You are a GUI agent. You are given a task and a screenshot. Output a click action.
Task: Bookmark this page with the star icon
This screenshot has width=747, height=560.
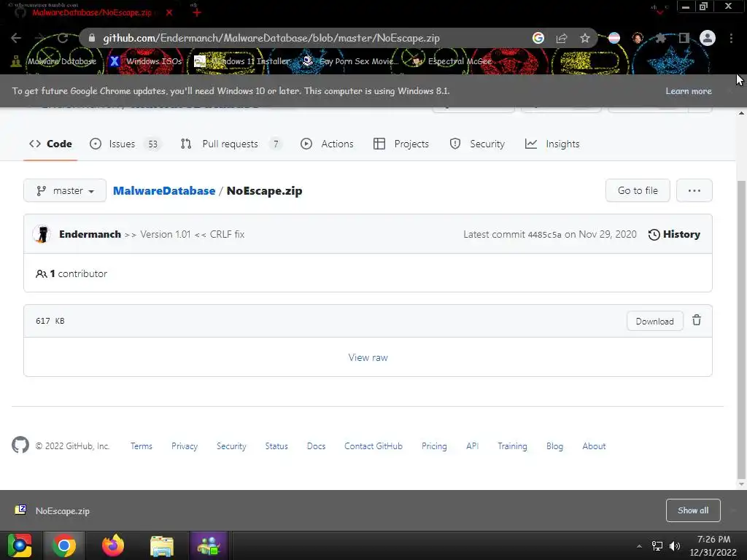pyautogui.click(x=585, y=38)
